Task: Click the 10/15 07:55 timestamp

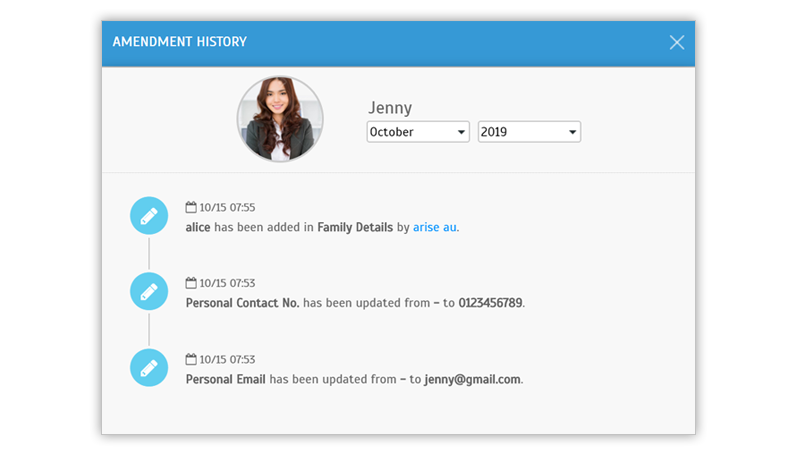Action: click(227, 207)
